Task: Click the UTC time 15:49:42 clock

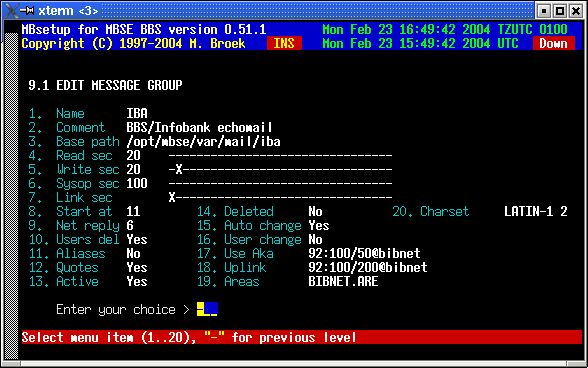Action: (420, 44)
